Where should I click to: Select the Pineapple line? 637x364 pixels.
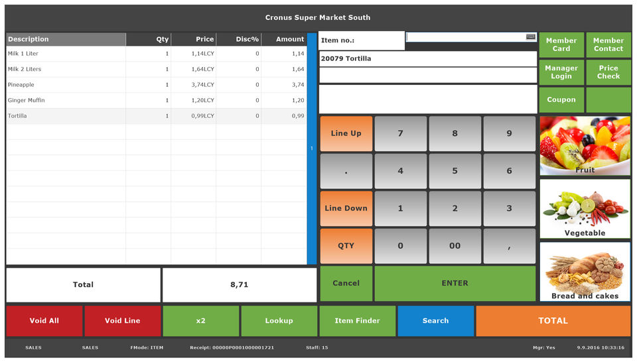pos(157,85)
